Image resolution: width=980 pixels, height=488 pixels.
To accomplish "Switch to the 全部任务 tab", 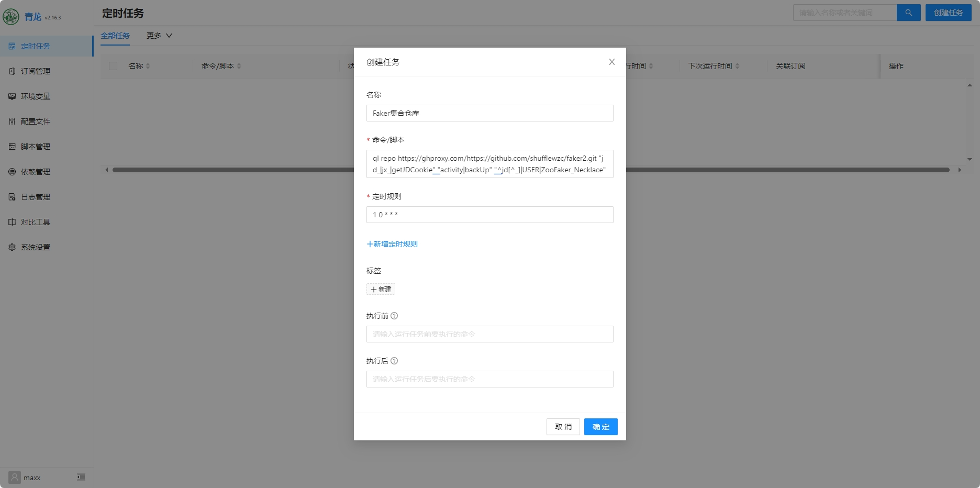I will click(x=115, y=36).
